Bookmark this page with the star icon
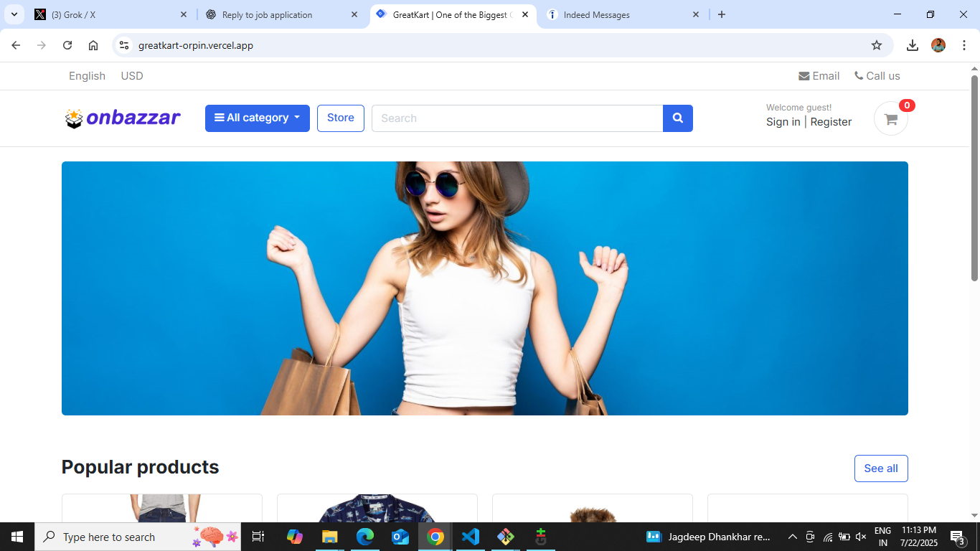Screen dimensions: 980x551 (x=877, y=45)
